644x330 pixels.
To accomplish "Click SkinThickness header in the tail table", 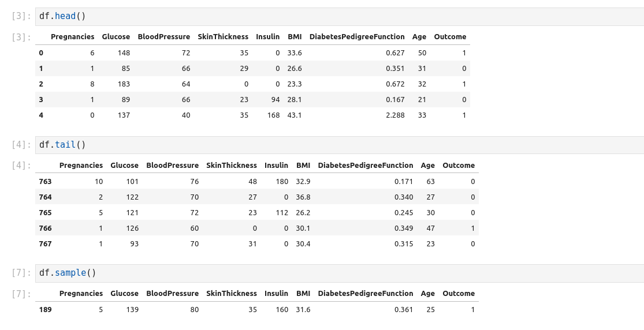I will [x=231, y=166].
